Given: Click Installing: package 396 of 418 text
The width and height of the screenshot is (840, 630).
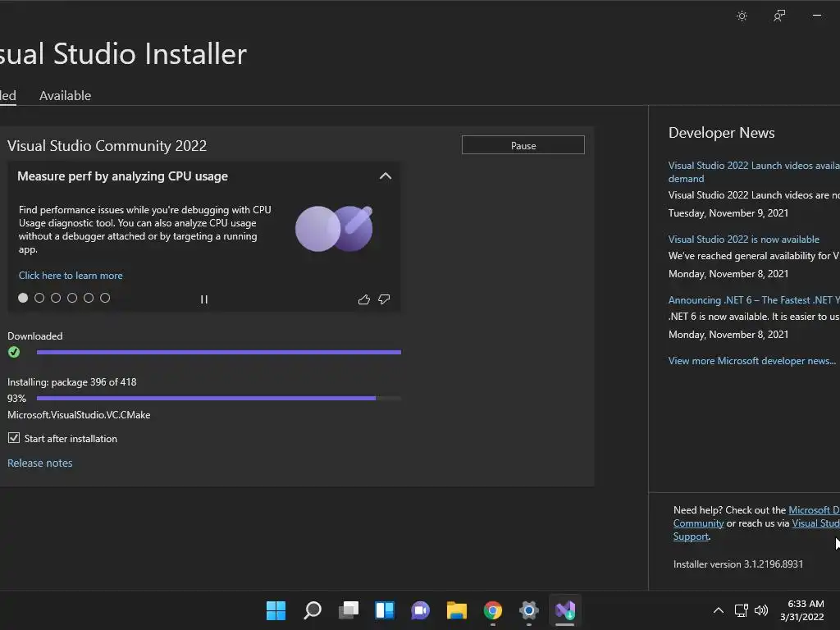Looking at the screenshot, I should (72, 382).
